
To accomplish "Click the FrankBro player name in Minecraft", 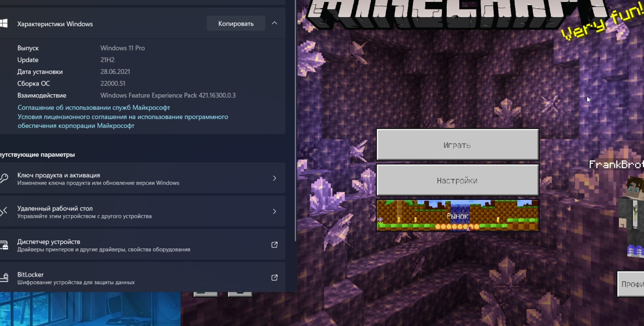I will pyautogui.click(x=616, y=165).
